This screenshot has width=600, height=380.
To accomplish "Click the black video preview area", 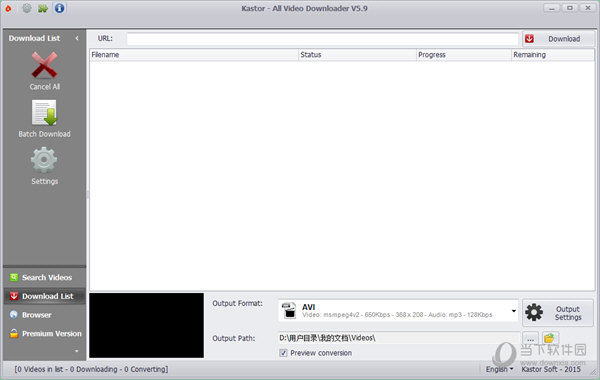I will pyautogui.click(x=147, y=326).
